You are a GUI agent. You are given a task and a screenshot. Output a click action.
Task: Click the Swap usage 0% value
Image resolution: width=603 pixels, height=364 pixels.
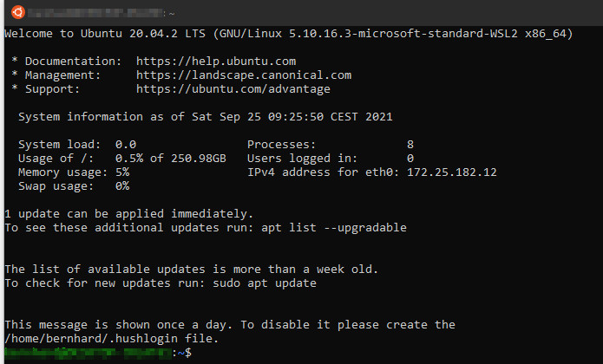point(122,185)
